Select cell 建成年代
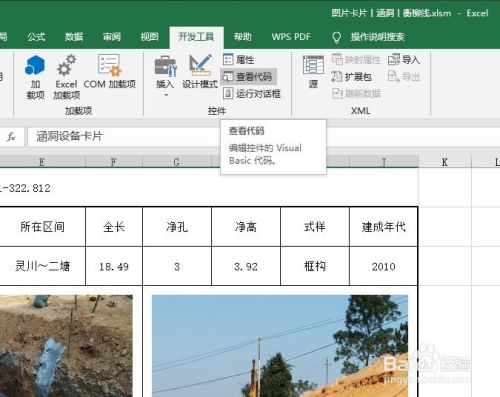Image resolution: width=500 pixels, height=397 pixels. (384, 227)
